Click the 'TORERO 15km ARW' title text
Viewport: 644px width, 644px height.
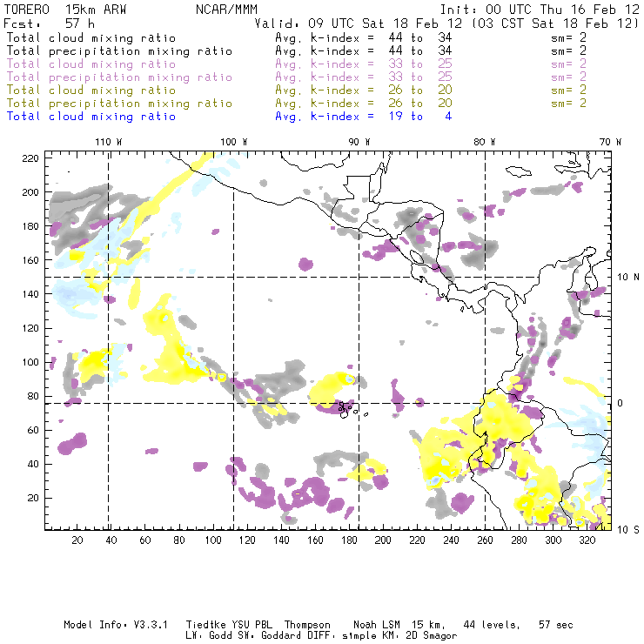(x=65, y=10)
